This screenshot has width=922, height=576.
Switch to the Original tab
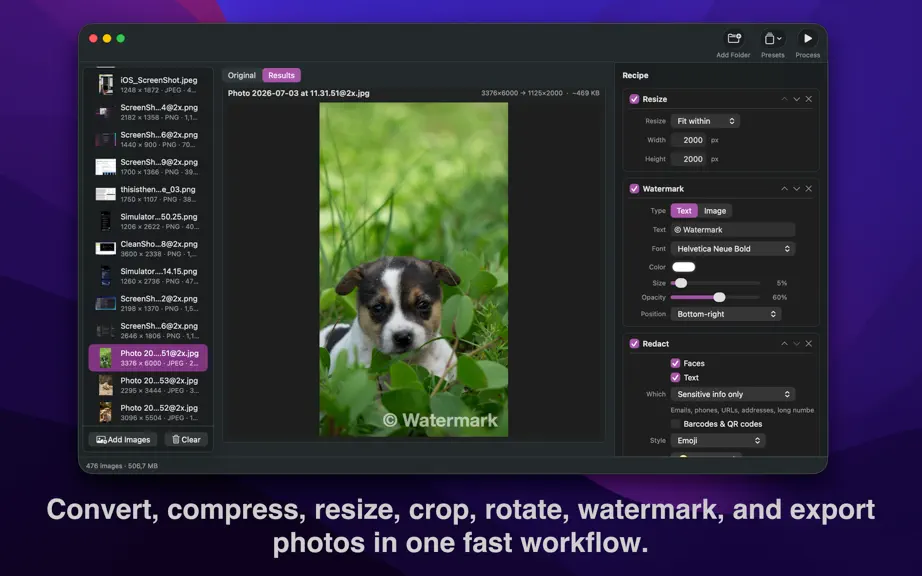(x=242, y=75)
